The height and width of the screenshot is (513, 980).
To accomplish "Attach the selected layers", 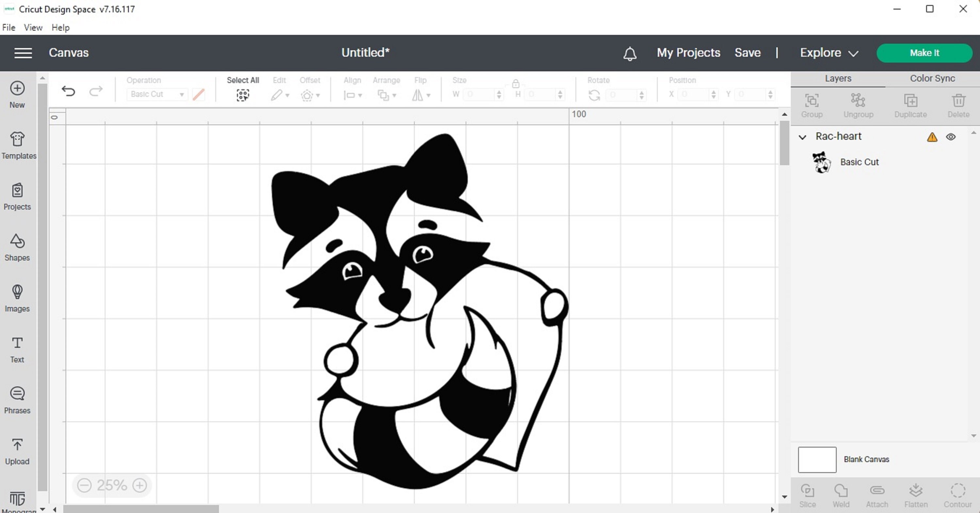I will click(877, 494).
